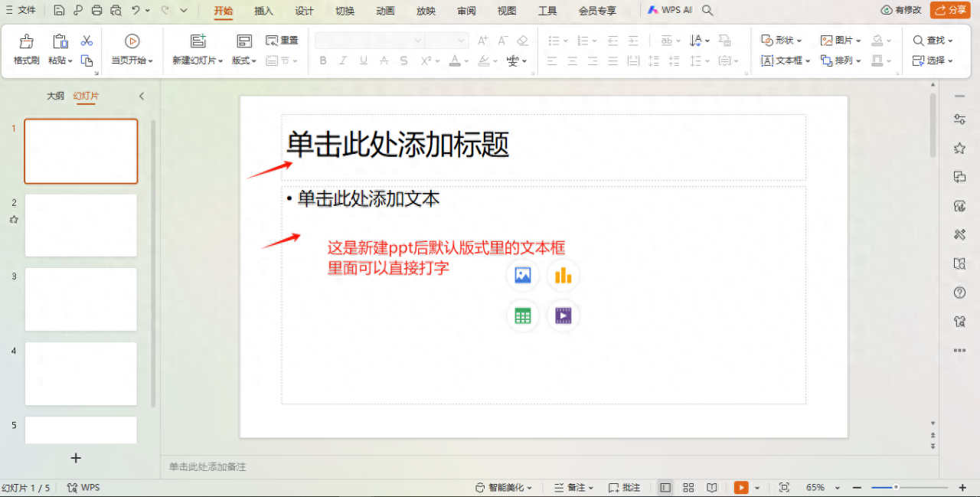
Task: Open the 版式 (layout) dropdown
Action: coord(243,60)
